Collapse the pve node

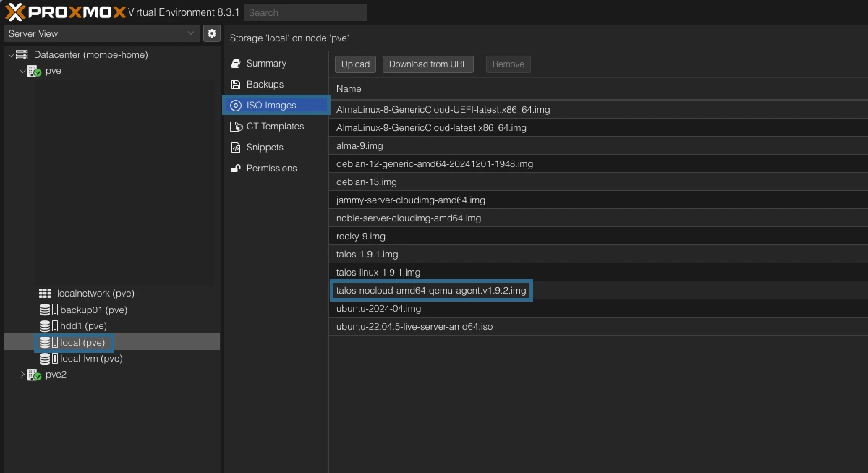[x=22, y=71]
